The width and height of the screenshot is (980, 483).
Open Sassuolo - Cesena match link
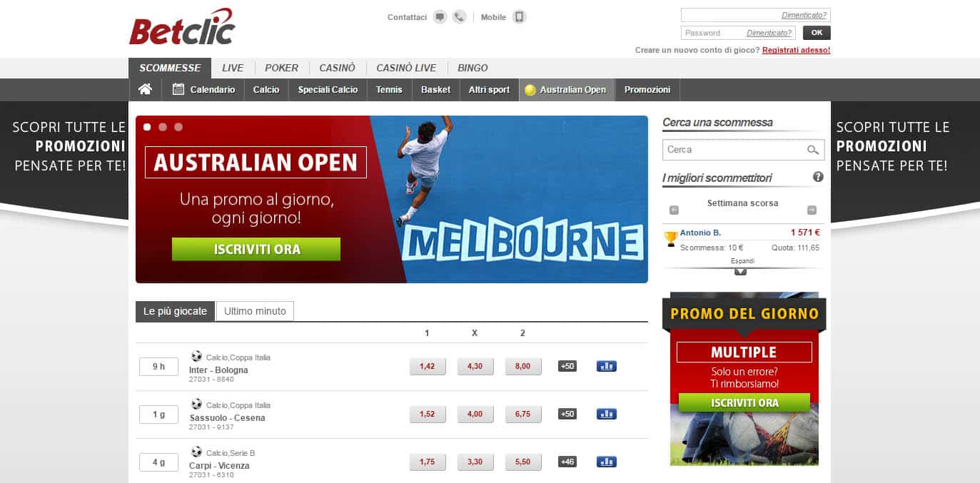[227, 418]
